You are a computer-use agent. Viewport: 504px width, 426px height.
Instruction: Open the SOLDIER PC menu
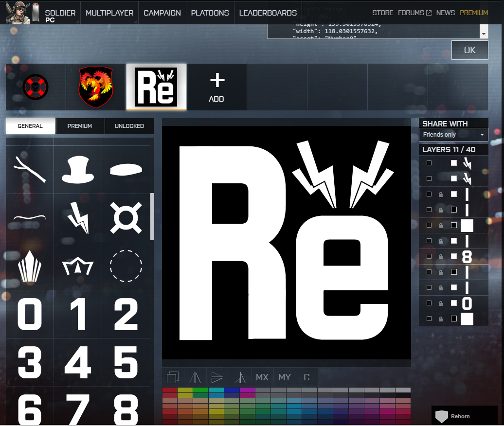click(x=60, y=15)
